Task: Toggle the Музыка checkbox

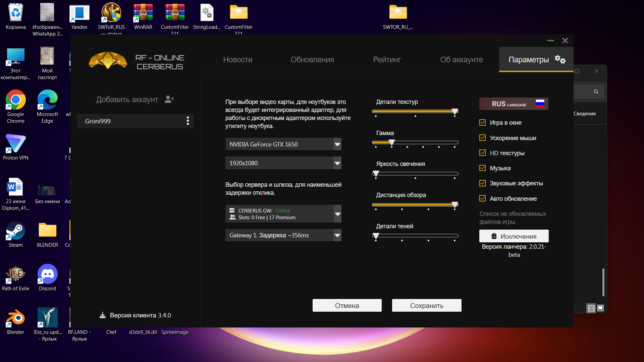Action: [x=482, y=168]
